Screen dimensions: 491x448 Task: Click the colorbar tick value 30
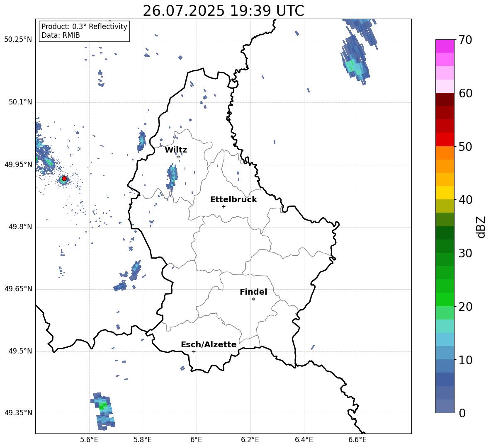tap(465, 253)
